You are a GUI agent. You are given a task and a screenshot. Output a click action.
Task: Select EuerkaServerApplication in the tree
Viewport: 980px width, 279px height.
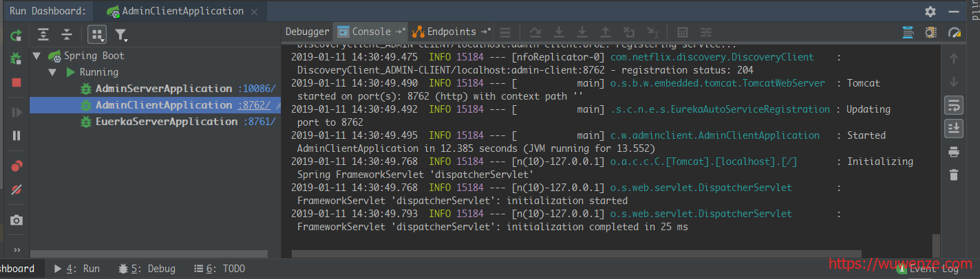point(167,122)
